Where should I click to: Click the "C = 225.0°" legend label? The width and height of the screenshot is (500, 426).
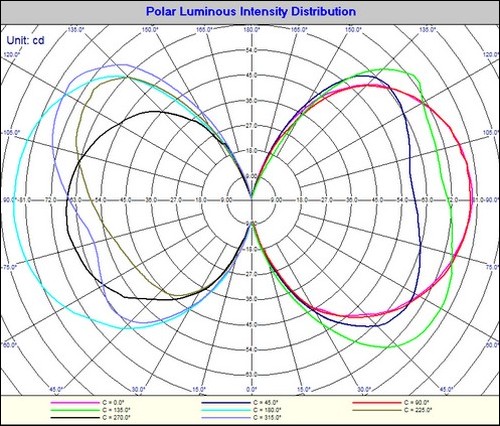[x=418, y=410]
